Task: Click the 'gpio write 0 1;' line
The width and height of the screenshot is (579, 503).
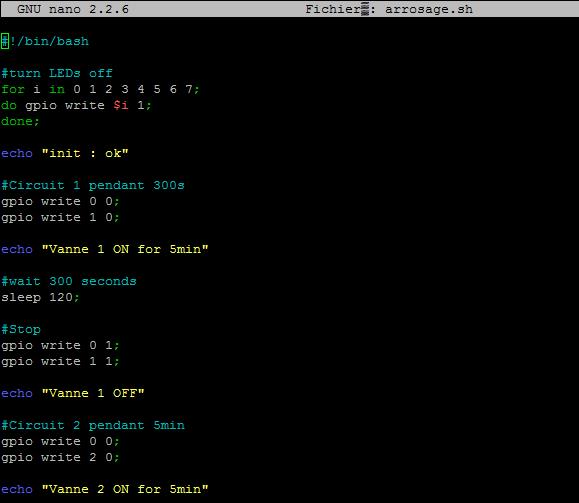Action: (x=60, y=345)
